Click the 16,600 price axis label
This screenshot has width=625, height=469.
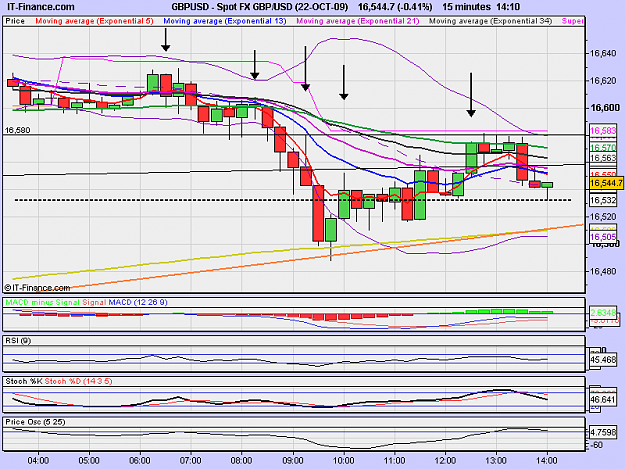604,108
